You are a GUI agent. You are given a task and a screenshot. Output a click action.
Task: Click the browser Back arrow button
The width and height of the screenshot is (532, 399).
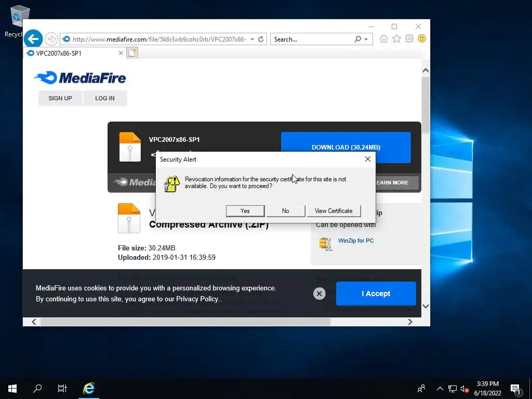(x=33, y=39)
